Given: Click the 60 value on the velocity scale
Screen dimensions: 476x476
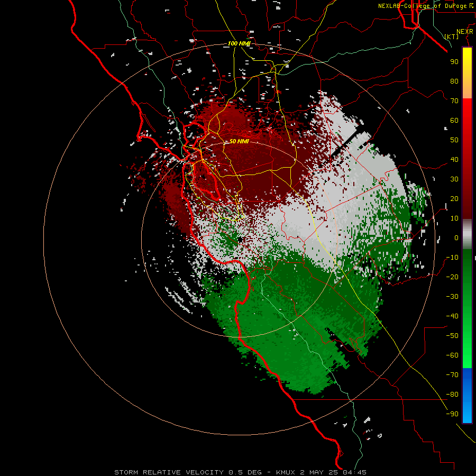Looking at the screenshot, I should [454, 120].
